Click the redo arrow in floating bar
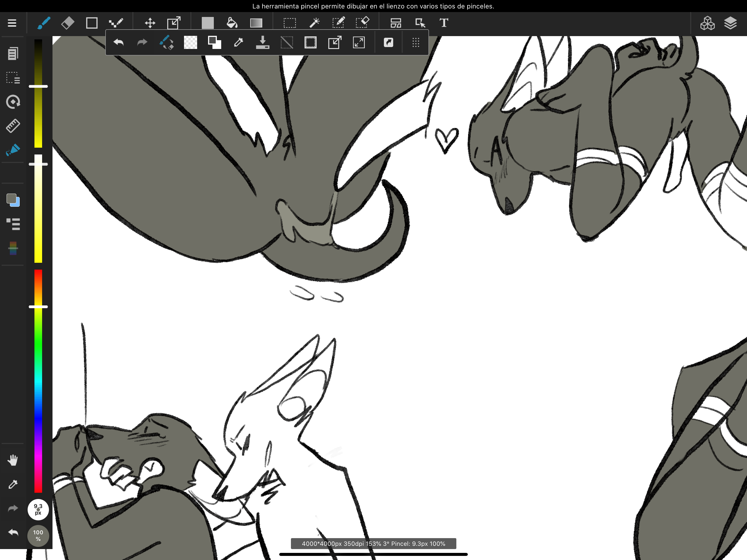This screenshot has width=747, height=560. 142,43
